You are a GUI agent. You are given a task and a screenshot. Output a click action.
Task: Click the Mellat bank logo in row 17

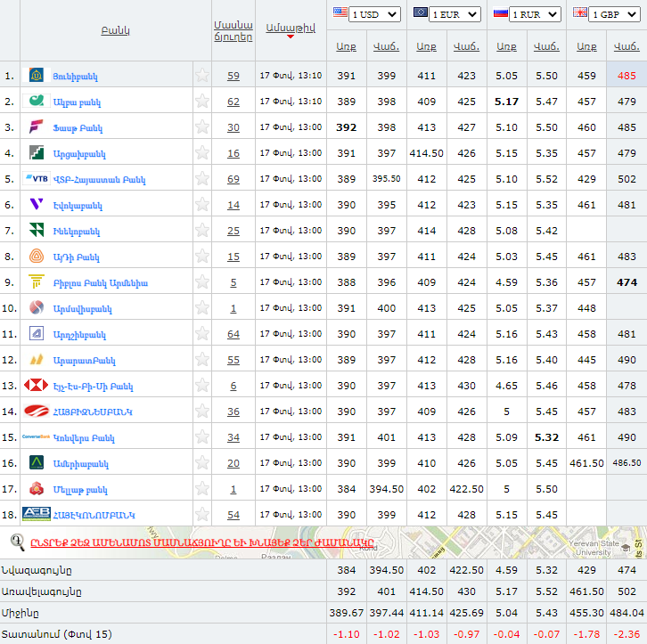coord(37,488)
